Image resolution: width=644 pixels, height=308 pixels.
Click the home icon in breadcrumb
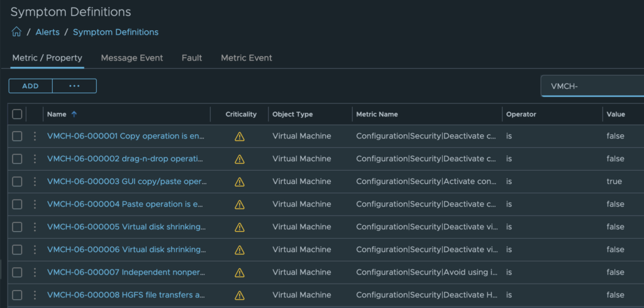(x=16, y=32)
